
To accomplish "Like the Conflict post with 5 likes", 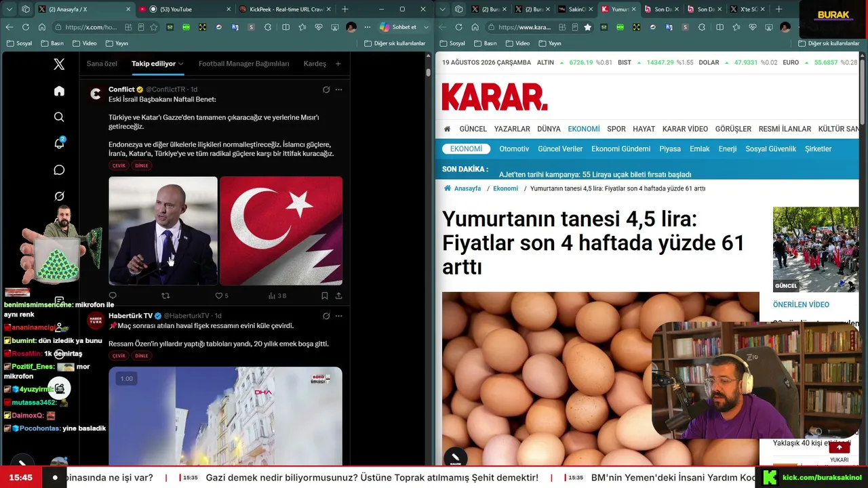I will coord(222,296).
